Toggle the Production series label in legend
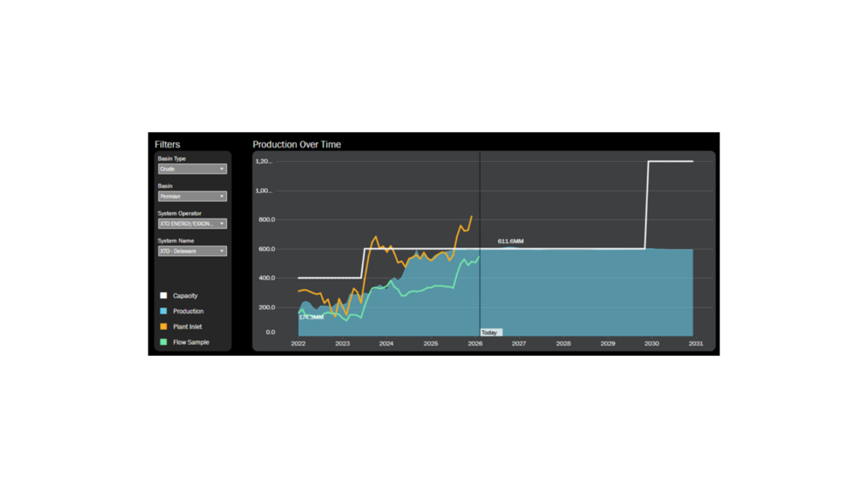The height and width of the screenshot is (488, 868). pos(188,311)
